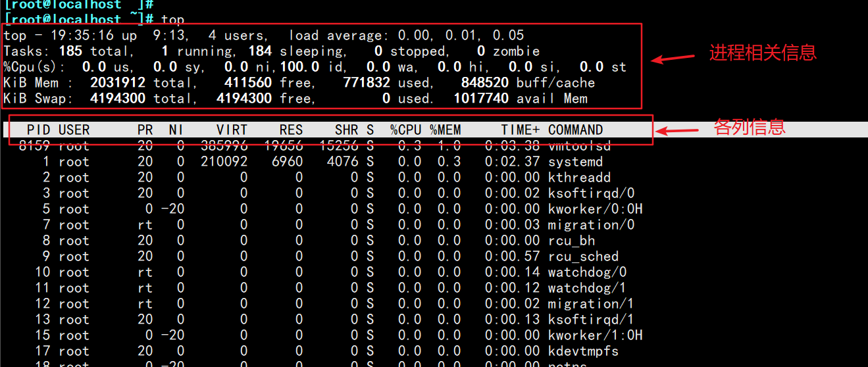Click the red 各列信息 annotation label
The height and width of the screenshot is (367, 868).
point(749,127)
